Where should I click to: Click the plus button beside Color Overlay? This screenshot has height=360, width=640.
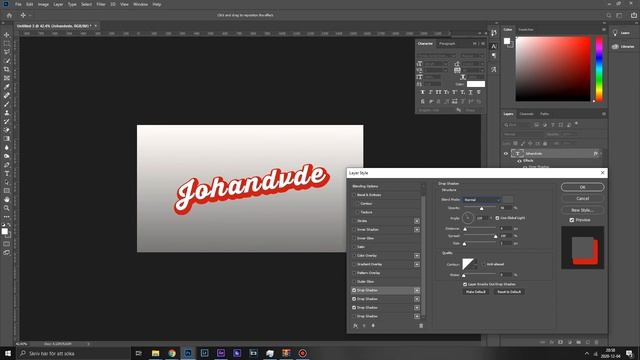[x=417, y=256]
